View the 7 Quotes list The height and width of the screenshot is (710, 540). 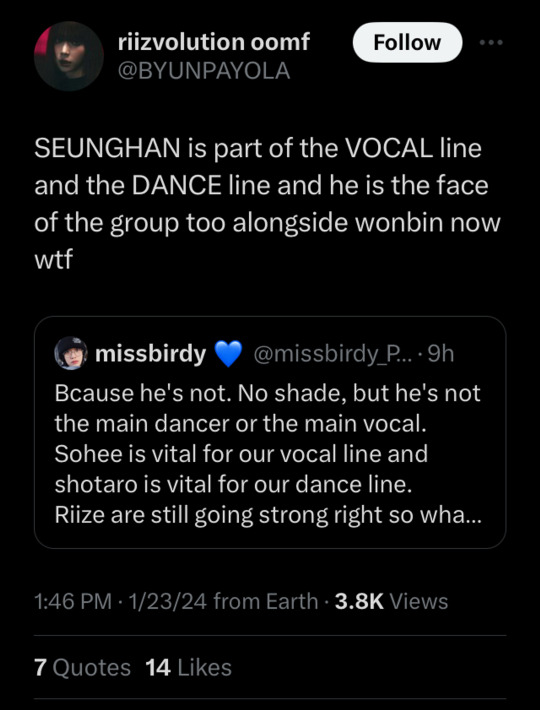[82, 667]
